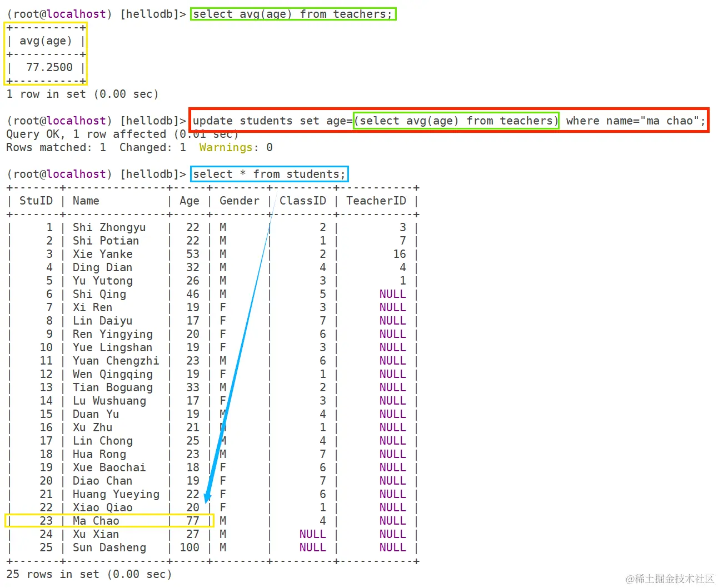The image size is (718, 588).
Task: Click the name Ding Dian
Action: click(102, 267)
